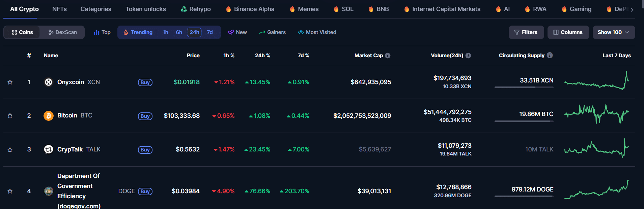Favorite Onyxcoin with its star icon
Viewport: 644px width, 209px height.
(x=10, y=82)
